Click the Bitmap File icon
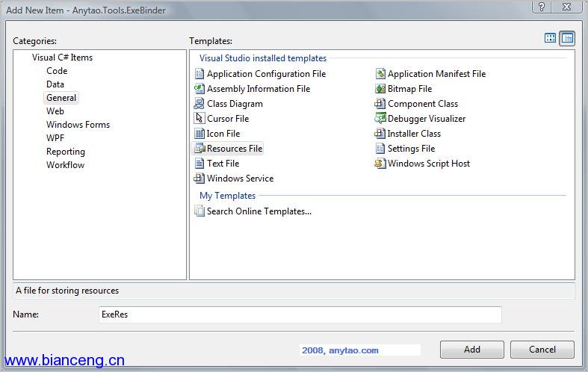Image resolution: width=588 pixels, height=372 pixels. [x=380, y=89]
